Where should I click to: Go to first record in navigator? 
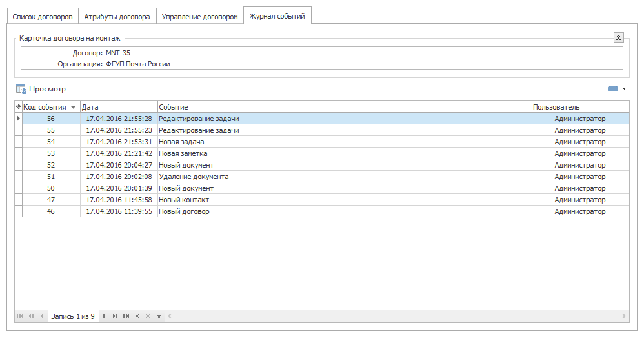point(20,316)
